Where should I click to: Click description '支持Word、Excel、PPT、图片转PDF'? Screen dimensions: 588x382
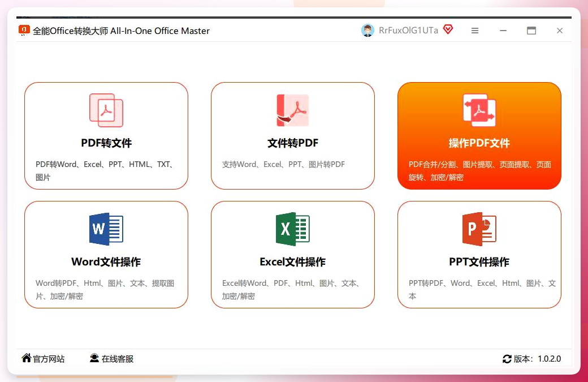click(283, 164)
